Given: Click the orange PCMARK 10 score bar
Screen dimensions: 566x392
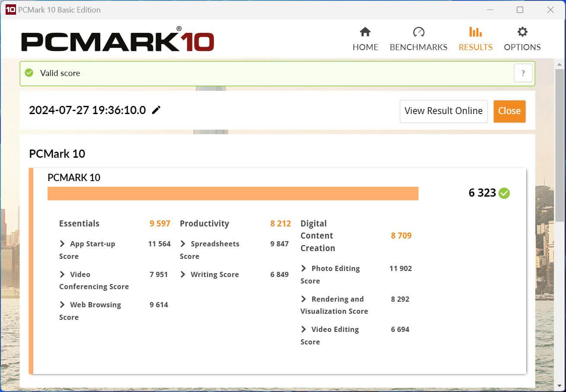Looking at the screenshot, I should pyautogui.click(x=233, y=193).
